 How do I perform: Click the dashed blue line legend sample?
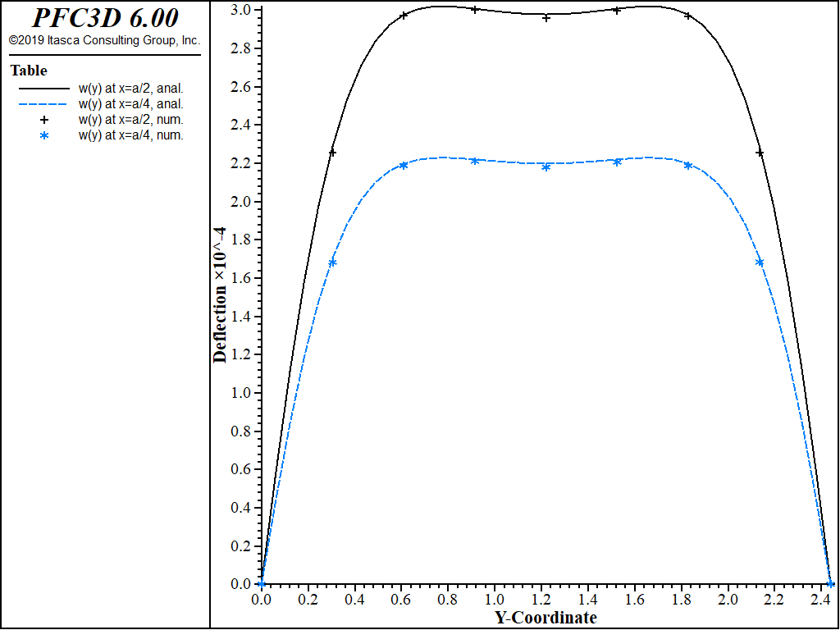44,104
